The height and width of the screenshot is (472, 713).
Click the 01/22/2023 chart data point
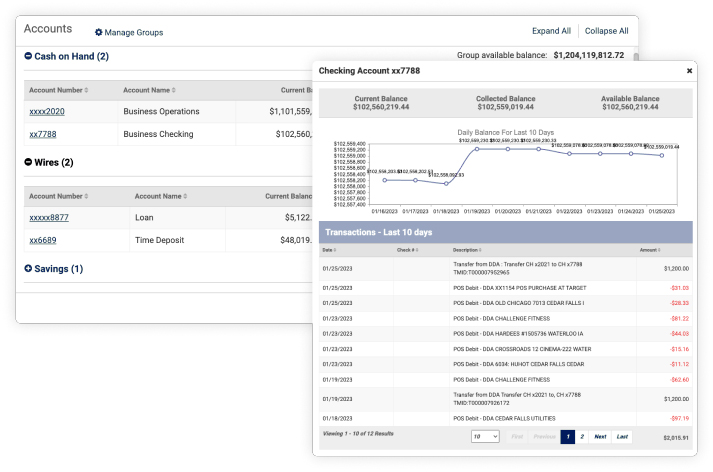pyautogui.click(x=569, y=154)
